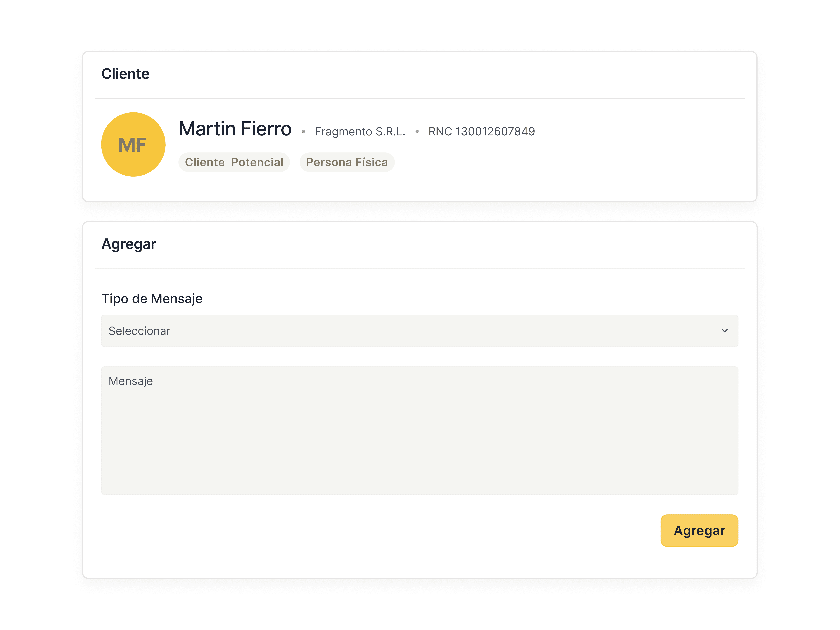This screenshot has width=840, height=630.
Task: Click the MF avatar circle
Action: tap(133, 144)
